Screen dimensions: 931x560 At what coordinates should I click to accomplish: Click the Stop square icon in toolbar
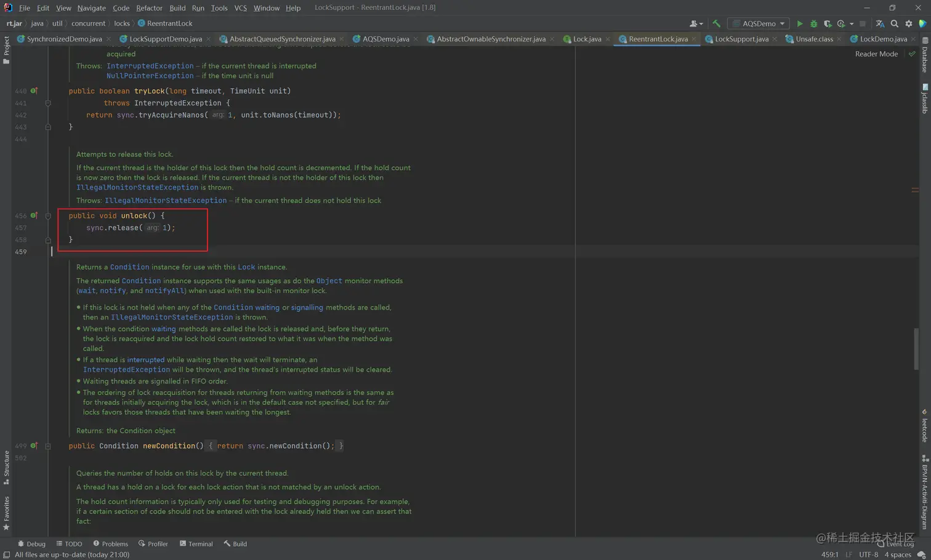coord(863,23)
